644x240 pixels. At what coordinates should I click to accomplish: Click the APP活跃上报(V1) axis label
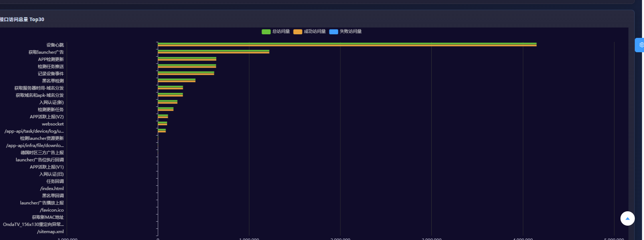click(47, 167)
